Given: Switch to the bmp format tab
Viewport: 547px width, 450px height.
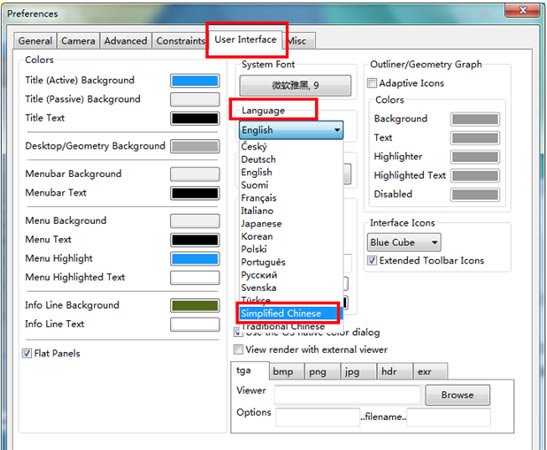Looking at the screenshot, I should 287,372.
